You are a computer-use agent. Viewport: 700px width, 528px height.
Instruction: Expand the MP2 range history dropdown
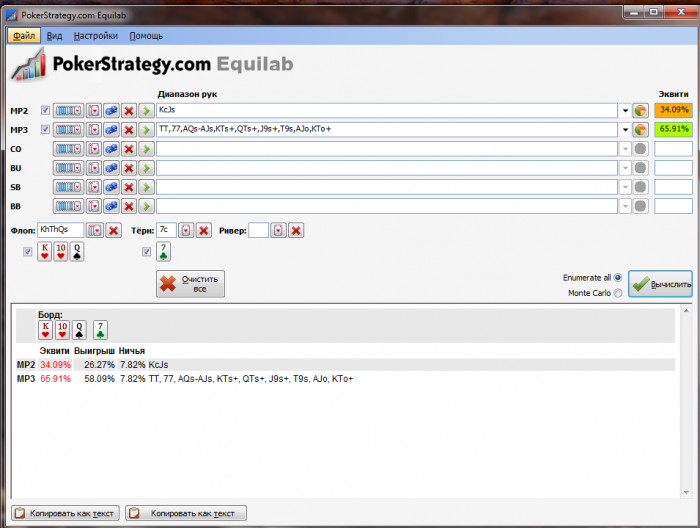pos(625,111)
